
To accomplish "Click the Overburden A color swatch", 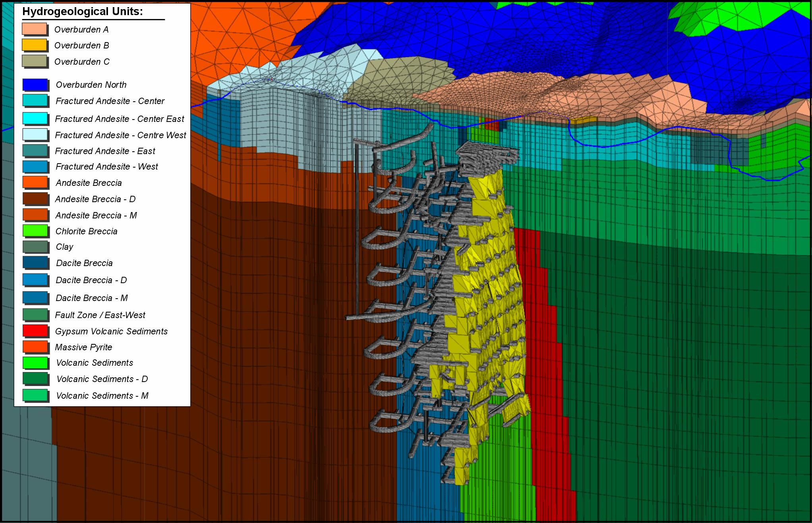I will coord(35,29).
